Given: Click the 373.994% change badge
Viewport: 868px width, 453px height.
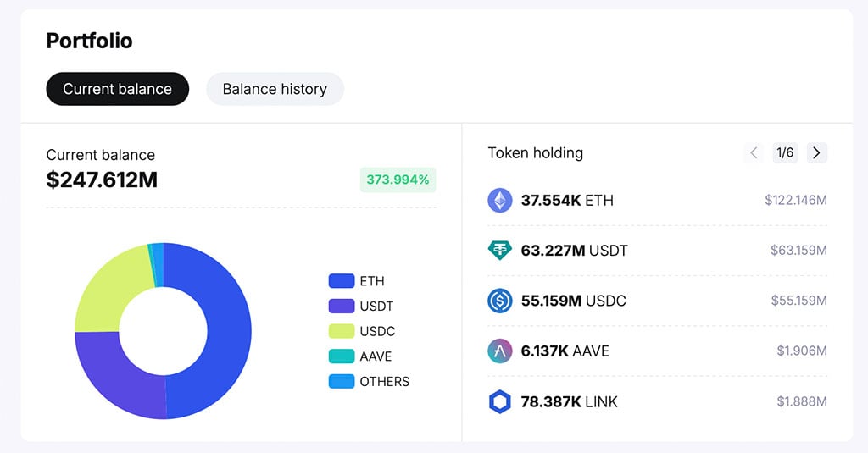Looking at the screenshot, I should [x=398, y=180].
